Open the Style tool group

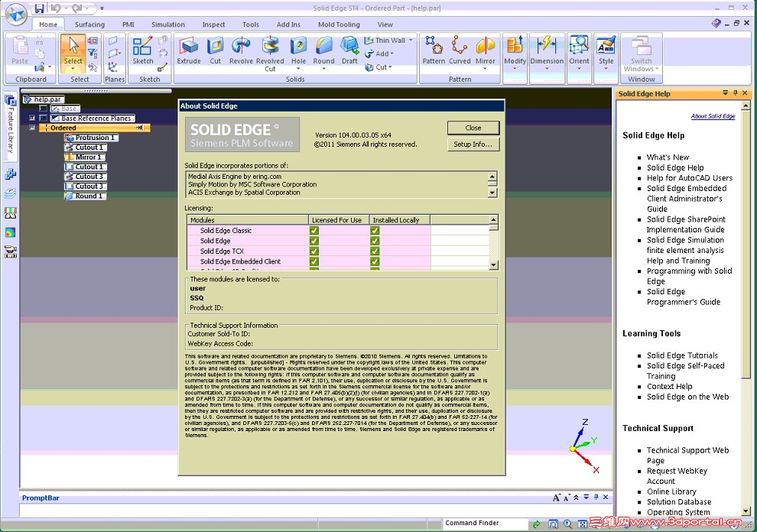click(606, 52)
